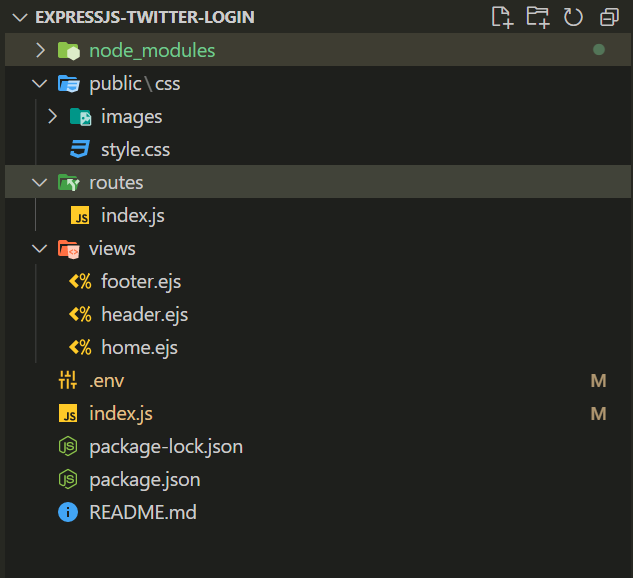Collapse all folders in Explorer
This screenshot has height=578, width=633.
(608, 17)
